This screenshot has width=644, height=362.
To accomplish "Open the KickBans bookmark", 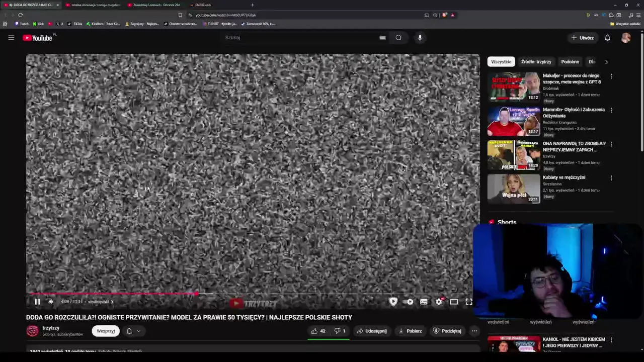I will (x=103, y=24).
